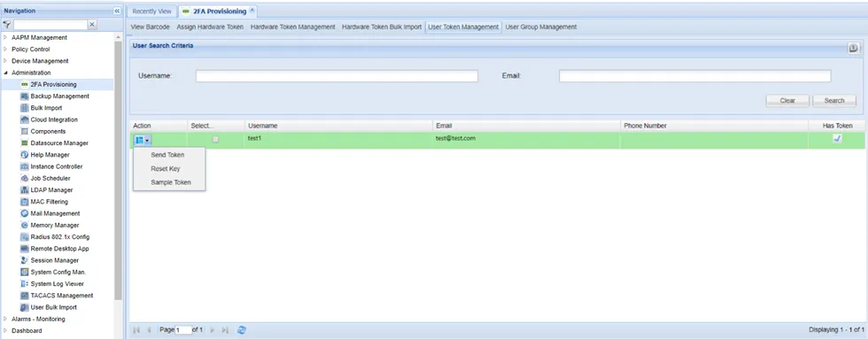Click the Clear button

point(787,101)
